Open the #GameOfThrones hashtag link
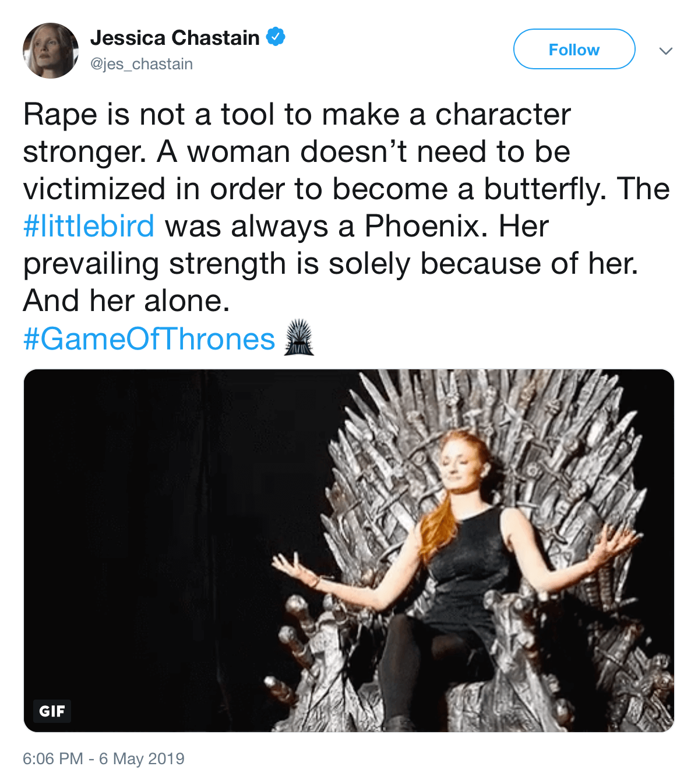 tap(149, 339)
